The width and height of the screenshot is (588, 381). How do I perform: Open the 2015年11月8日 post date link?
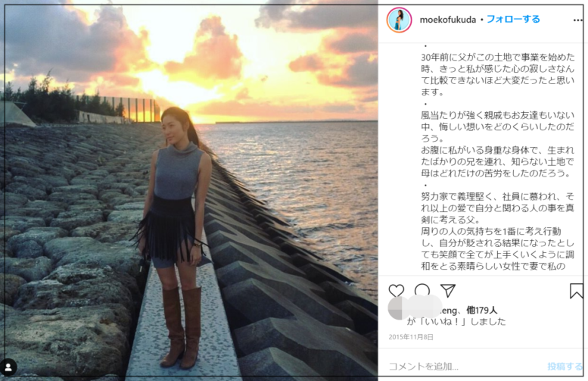411,337
